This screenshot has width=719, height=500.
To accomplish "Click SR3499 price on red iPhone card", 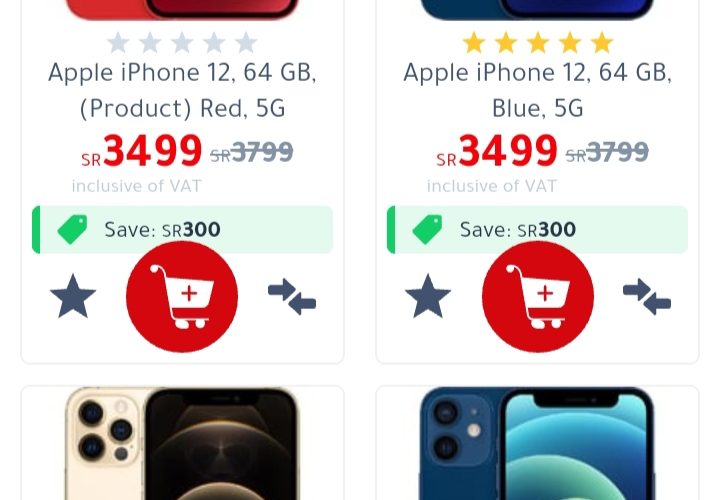I will point(142,151).
